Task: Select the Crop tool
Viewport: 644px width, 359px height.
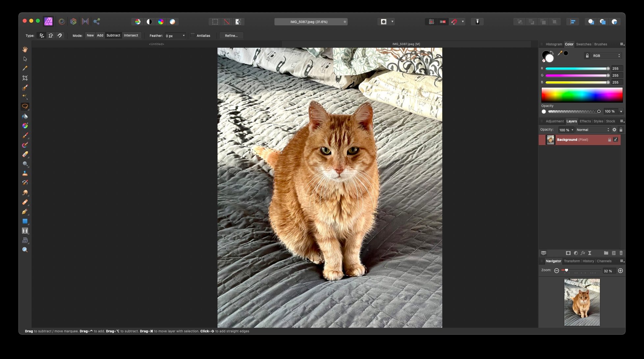Action: 25,78
